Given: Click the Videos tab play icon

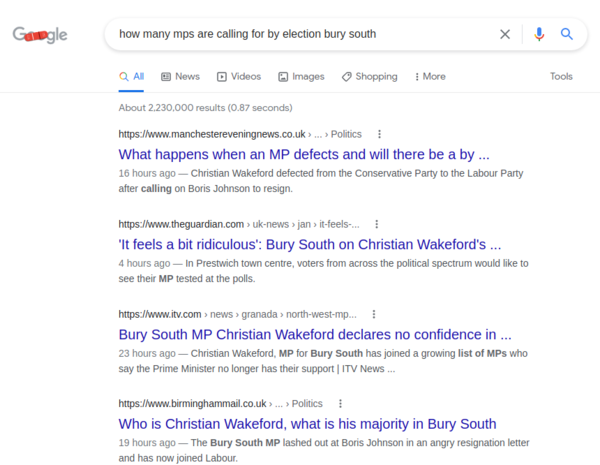Looking at the screenshot, I should tap(222, 77).
